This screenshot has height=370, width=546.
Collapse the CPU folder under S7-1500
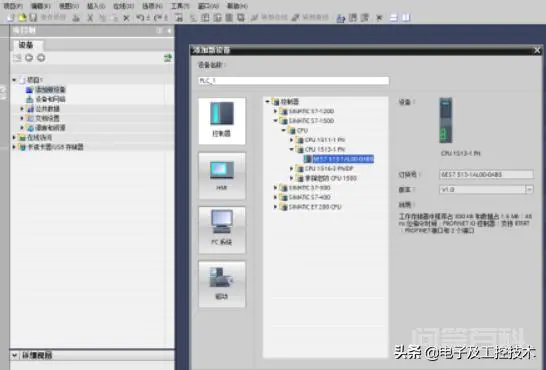[x=283, y=131]
